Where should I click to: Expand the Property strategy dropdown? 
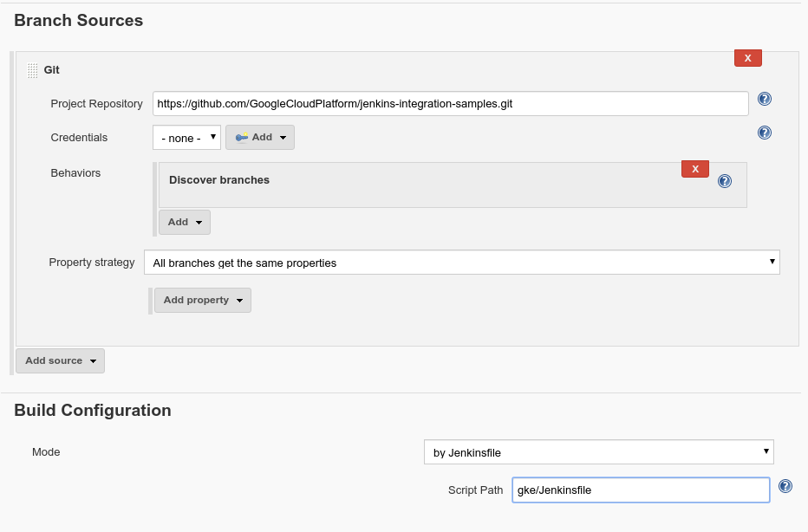click(x=461, y=263)
